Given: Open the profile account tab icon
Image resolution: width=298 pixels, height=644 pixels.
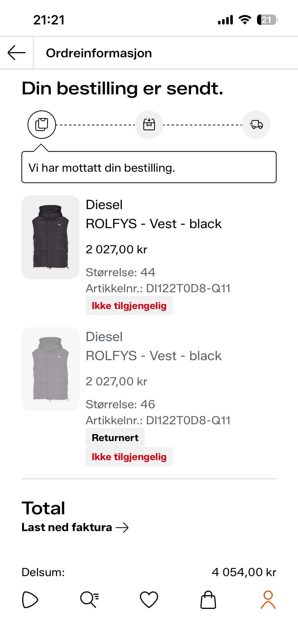Looking at the screenshot, I should pyautogui.click(x=268, y=600).
